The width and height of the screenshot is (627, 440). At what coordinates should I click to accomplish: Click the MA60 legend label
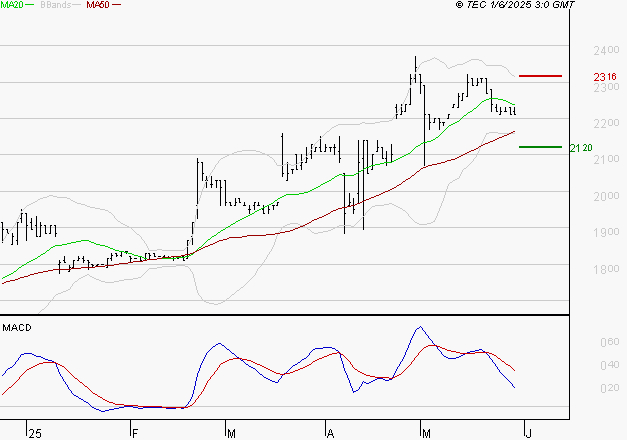click(98, 6)
